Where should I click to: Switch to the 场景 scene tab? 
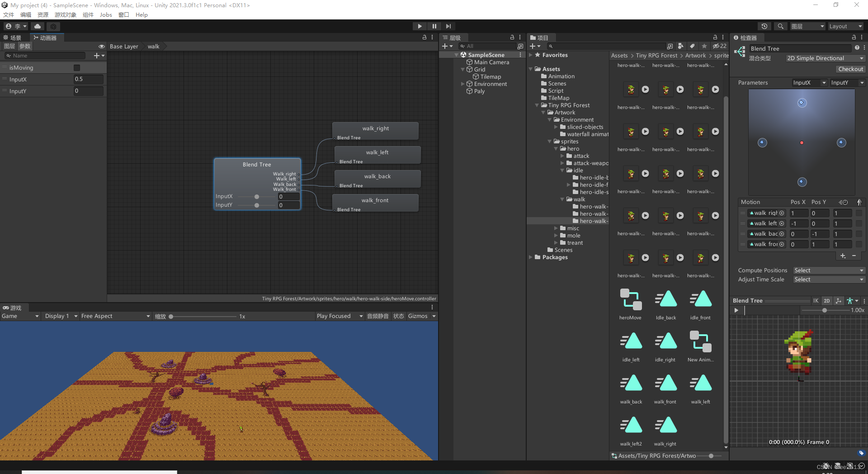13,38
